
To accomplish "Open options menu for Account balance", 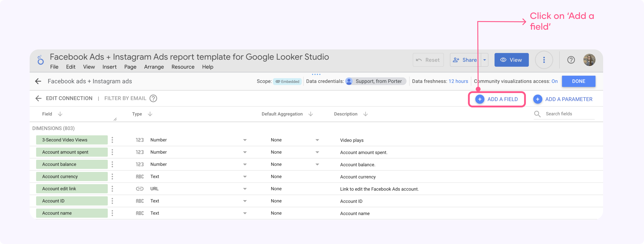I will (x=112, y=164).
